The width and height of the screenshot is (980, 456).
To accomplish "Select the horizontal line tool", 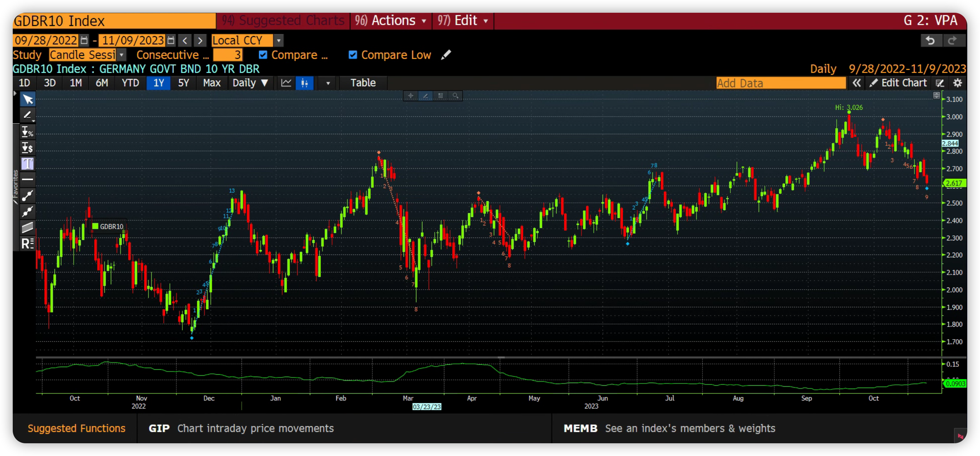I will tap(27, 179).
